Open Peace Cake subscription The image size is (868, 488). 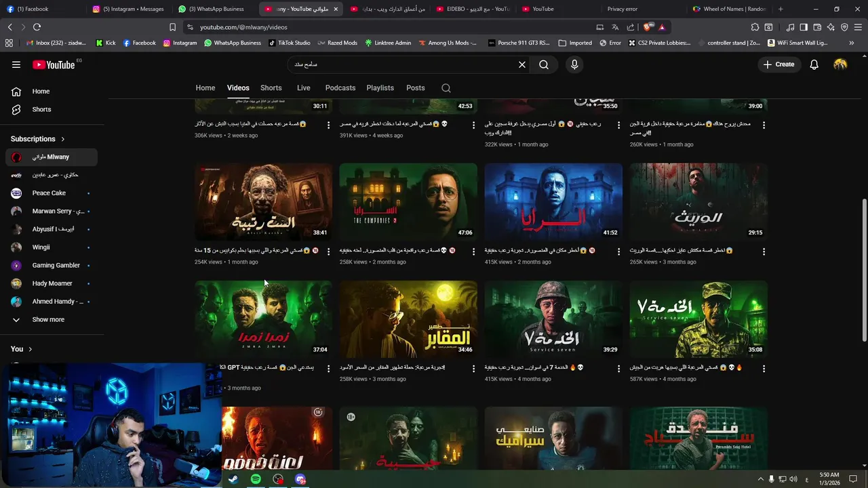point(52,193)
